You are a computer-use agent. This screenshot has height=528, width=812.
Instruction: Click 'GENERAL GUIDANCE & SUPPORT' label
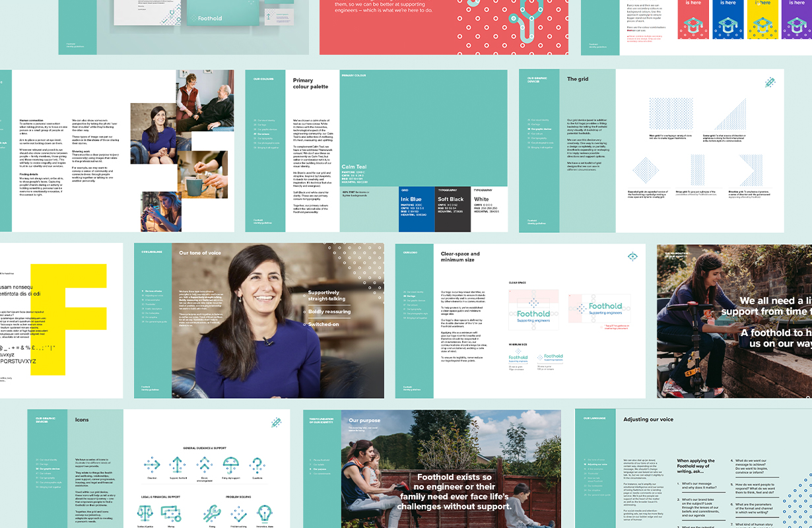pos(205,448)
